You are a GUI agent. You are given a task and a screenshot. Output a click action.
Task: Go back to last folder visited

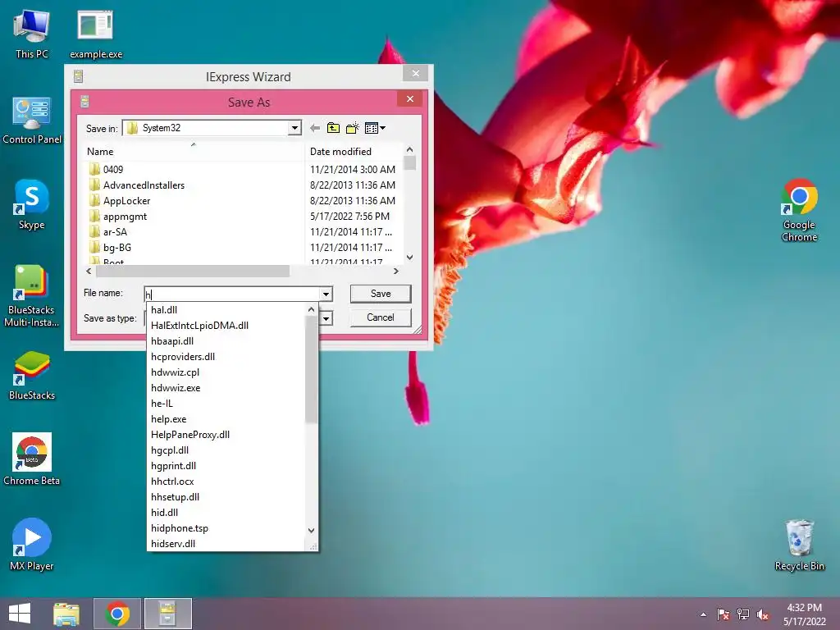coord(315,128)
